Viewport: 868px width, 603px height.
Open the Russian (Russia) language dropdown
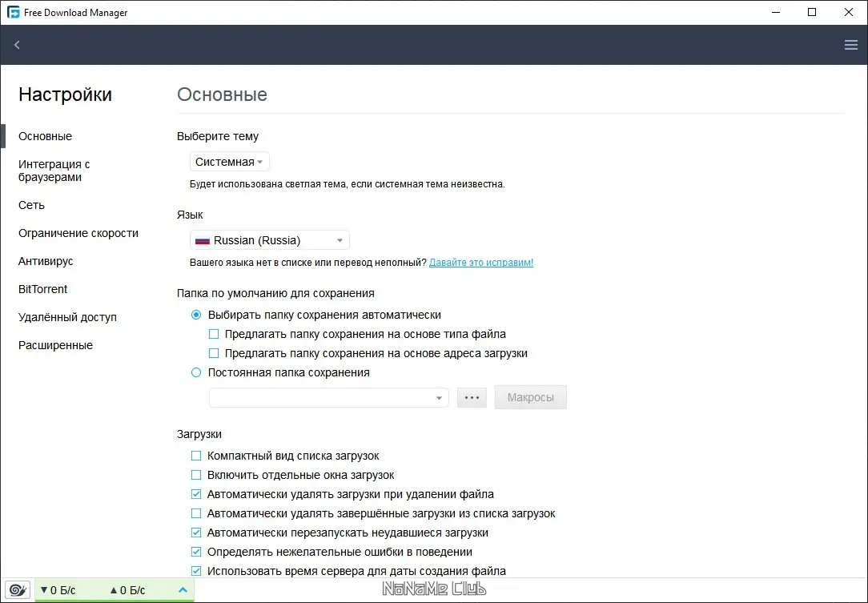coord(270,240)
